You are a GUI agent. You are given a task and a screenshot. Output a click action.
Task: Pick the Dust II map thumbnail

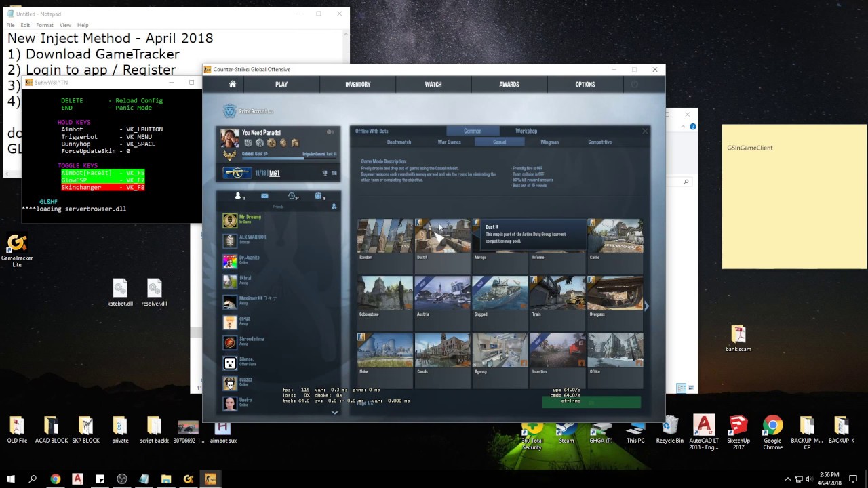[442, 236]
